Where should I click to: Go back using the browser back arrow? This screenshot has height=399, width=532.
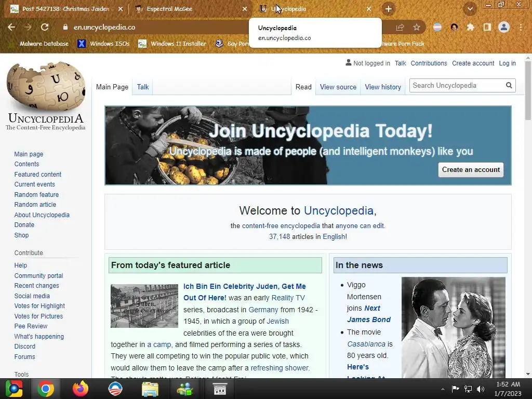tap(11, 27)
